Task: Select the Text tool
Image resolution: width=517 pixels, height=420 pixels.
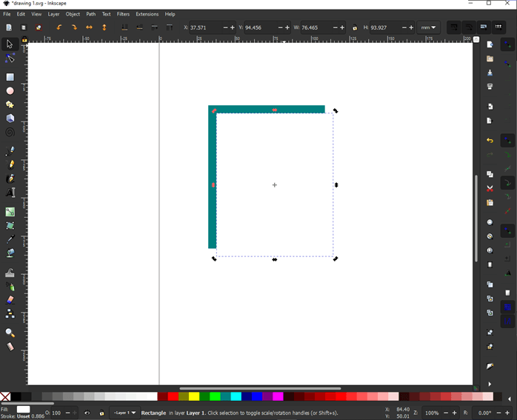Action: pyautogui.click(x=10, y=192)
